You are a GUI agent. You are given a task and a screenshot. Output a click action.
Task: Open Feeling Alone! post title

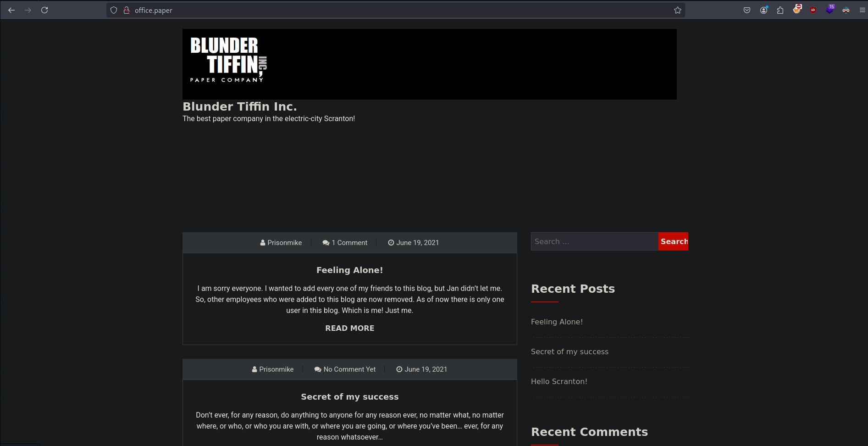[350, 270]
